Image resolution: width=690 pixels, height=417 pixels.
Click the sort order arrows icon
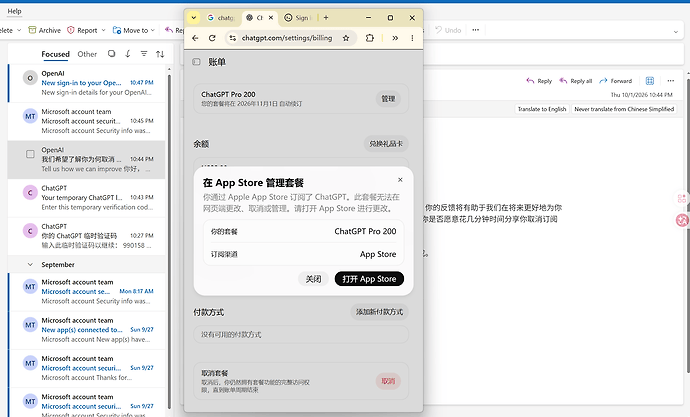[x=160, y=54]
